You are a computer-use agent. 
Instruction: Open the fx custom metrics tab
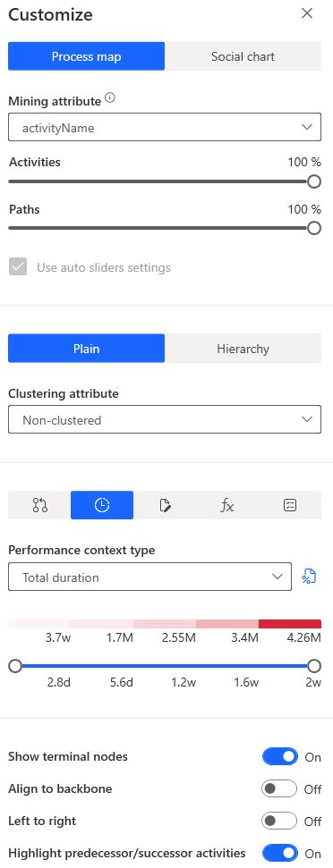click(227, 505)
